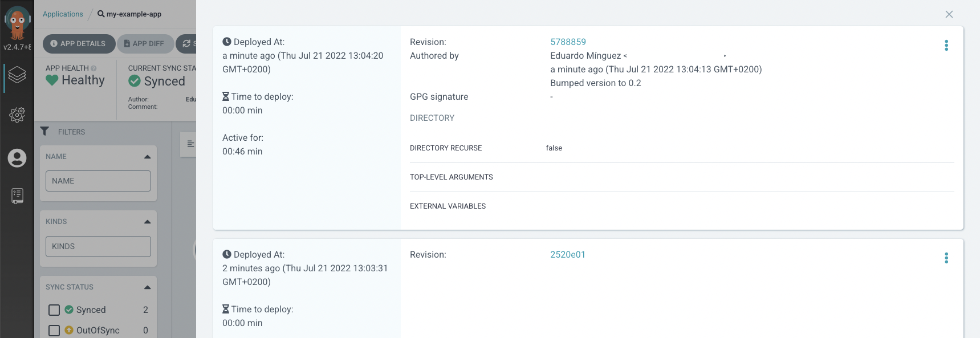Image resolution: width=980 pixels, height=338 pixels.
Task: Open the kebab menu for revision 5788859
Action: point(946,45)
